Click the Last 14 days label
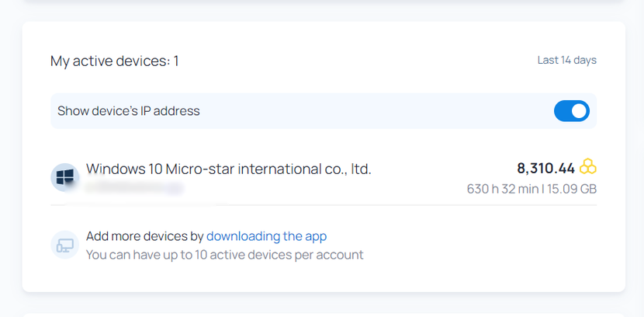The image size is (644, 317). [x=566, y=60]
